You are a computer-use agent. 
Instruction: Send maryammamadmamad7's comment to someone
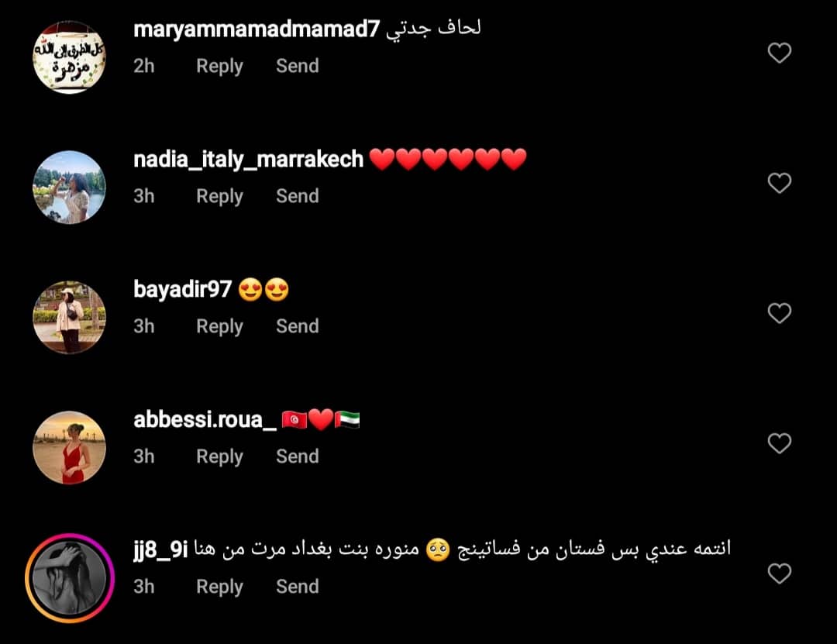pyautogui.click(x=298, y=66)
